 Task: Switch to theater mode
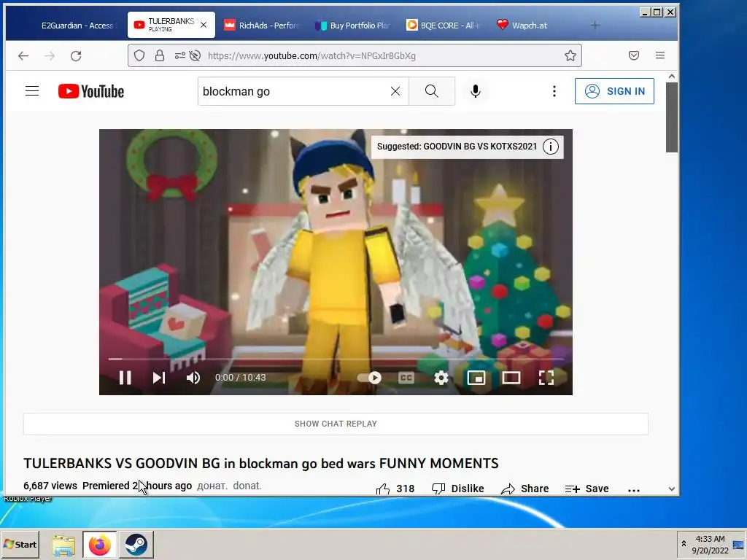click(x=511, y=378)
